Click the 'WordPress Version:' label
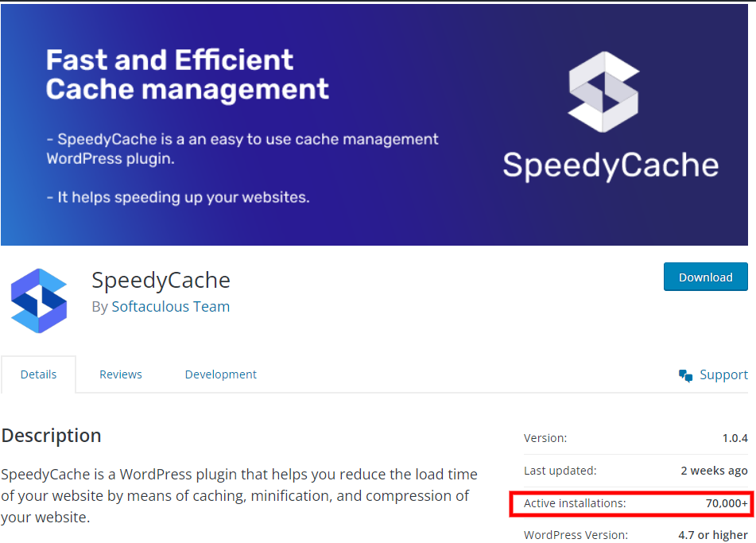The image size is (756, 543). pos(576,535)
